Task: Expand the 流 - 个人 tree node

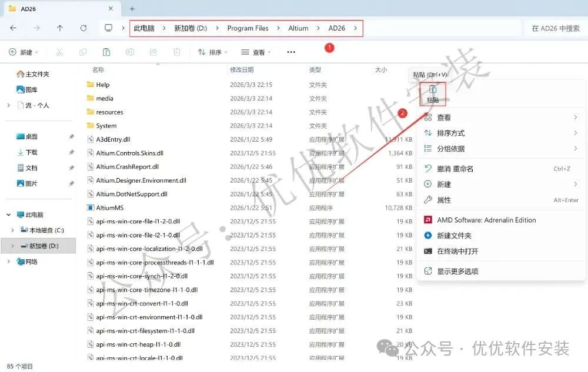Action: tap(9, 105)
